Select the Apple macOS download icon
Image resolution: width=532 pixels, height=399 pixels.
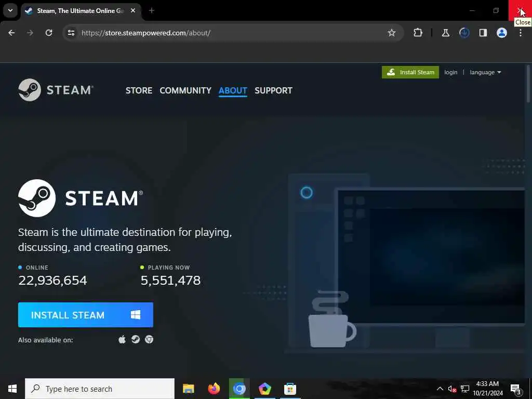tap(122, 339)
